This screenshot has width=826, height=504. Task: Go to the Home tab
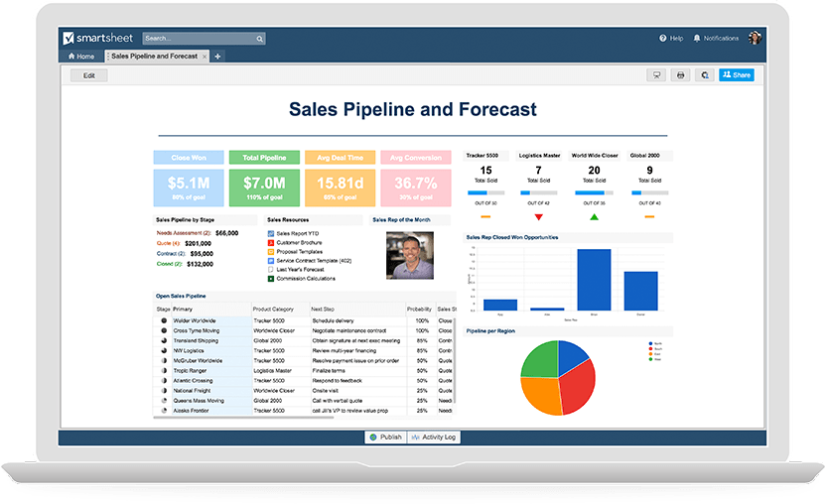coord(81,57)
